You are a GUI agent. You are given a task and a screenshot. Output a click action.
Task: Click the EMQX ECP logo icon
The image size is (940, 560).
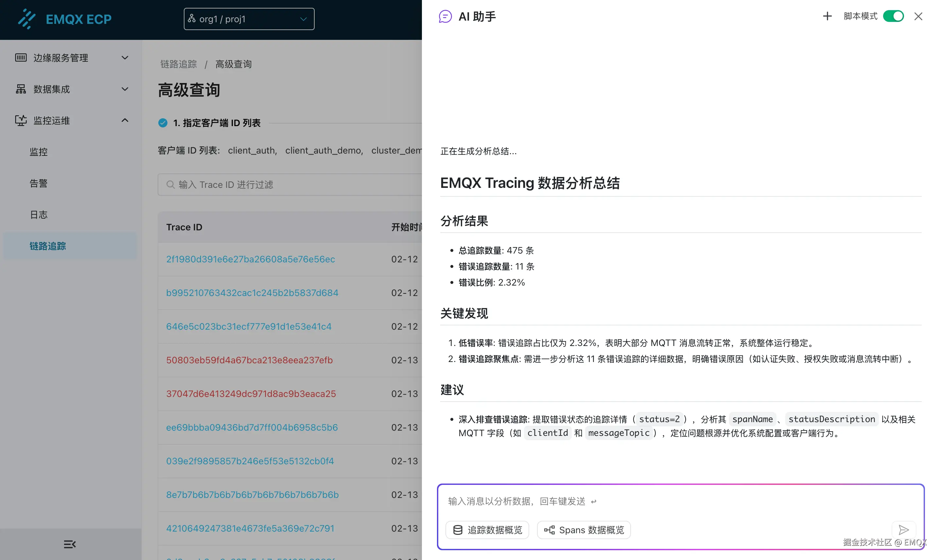coord(26,19)
